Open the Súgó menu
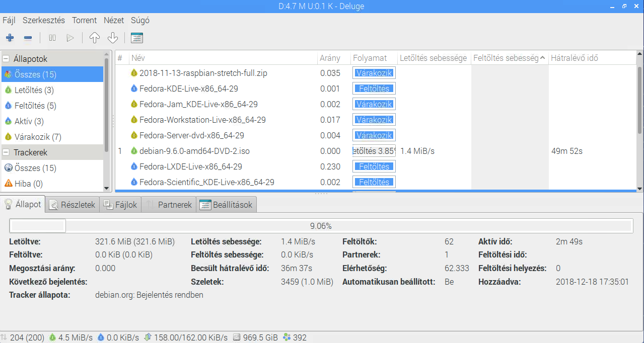Viewport: 644px width, 343px height. point(140,21)
